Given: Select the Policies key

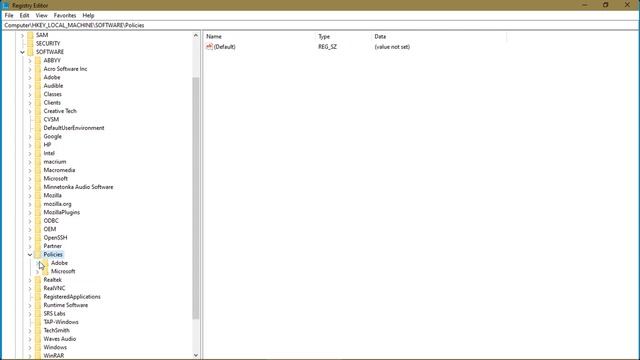Looking at the screenshot, I should pyautogui.click(x=53, y=255).
